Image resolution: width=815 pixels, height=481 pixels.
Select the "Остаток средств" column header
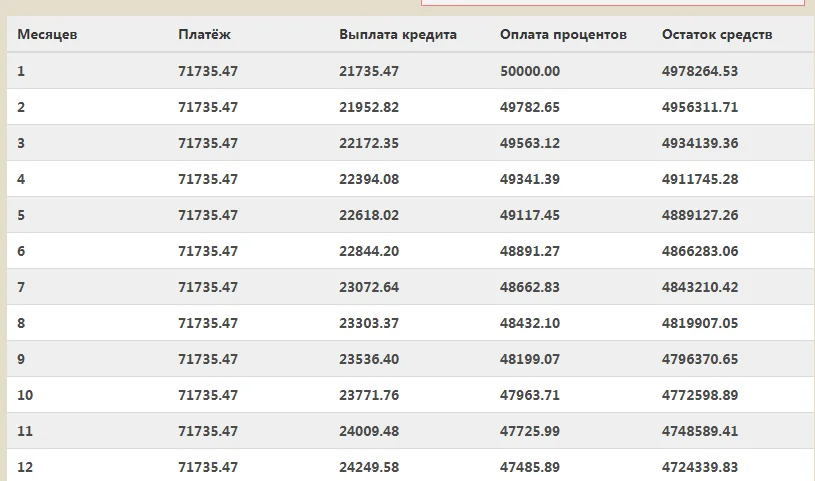[x=717, y=35]
